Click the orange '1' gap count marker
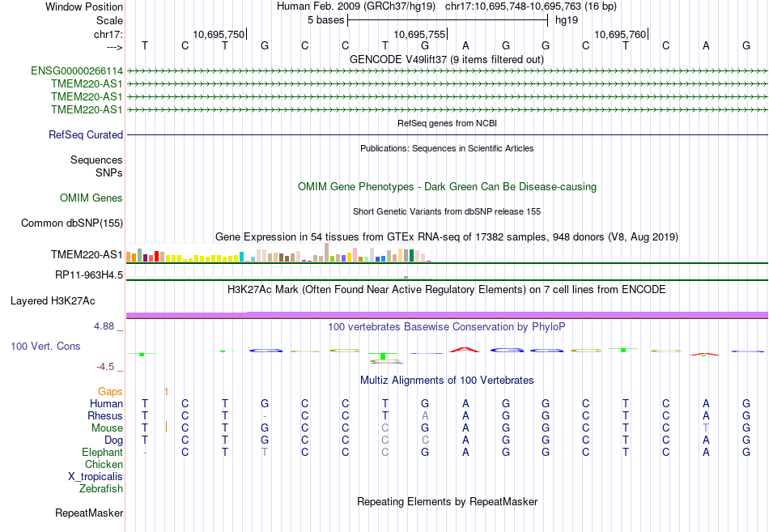 point(166,392)
